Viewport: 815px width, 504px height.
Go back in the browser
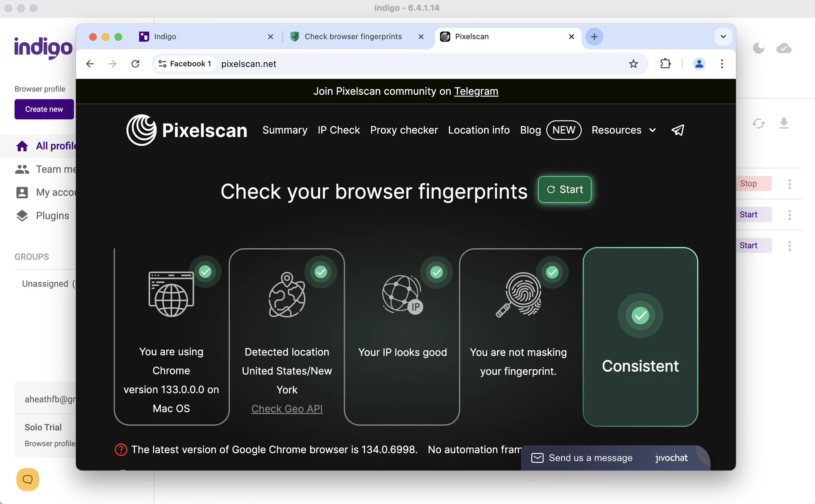click(90, 64)
